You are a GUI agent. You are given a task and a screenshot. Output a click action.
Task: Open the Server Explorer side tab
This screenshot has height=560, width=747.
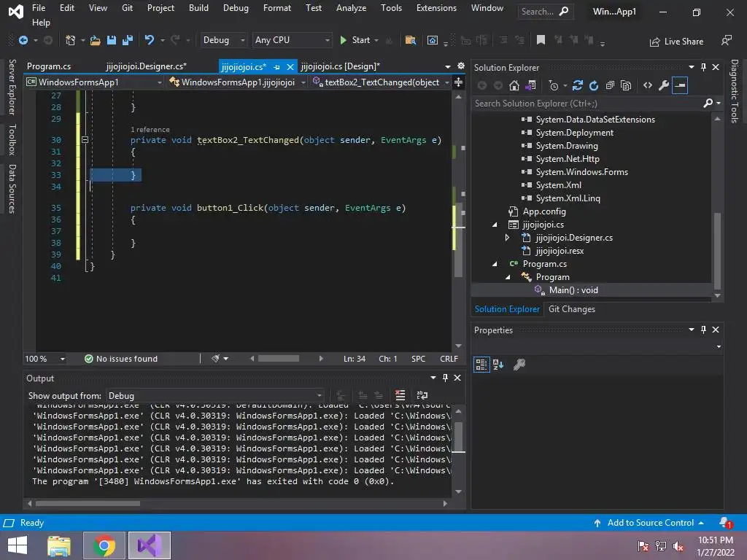click(x=12, y=87)
